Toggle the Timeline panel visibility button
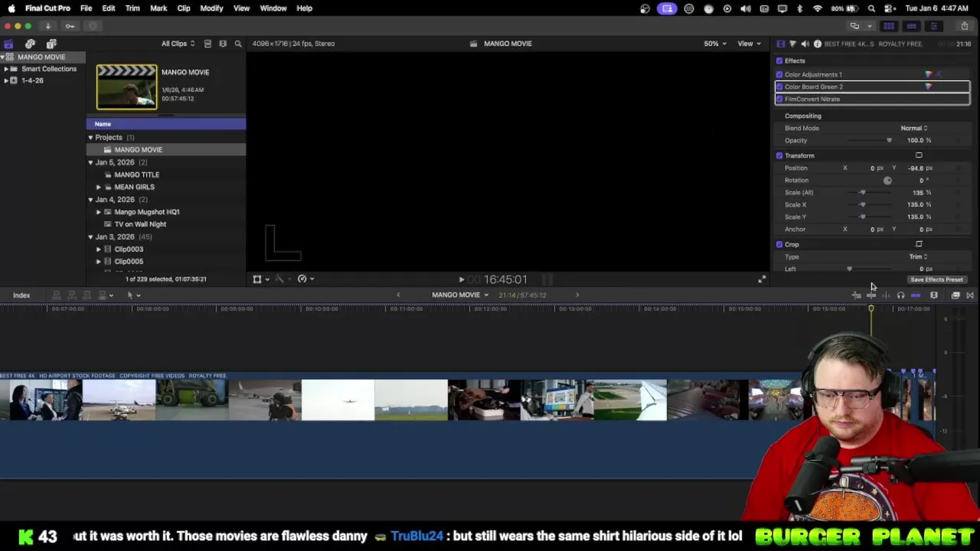This screenshot has width=980, height=551. click(x=911, y=26)
